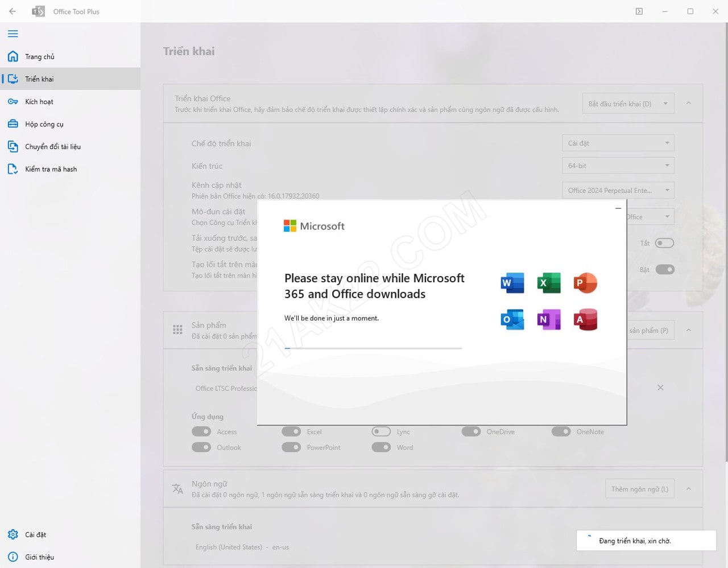Click the "Please stay online" heading
728x568 pixels.
coord(374,286)
